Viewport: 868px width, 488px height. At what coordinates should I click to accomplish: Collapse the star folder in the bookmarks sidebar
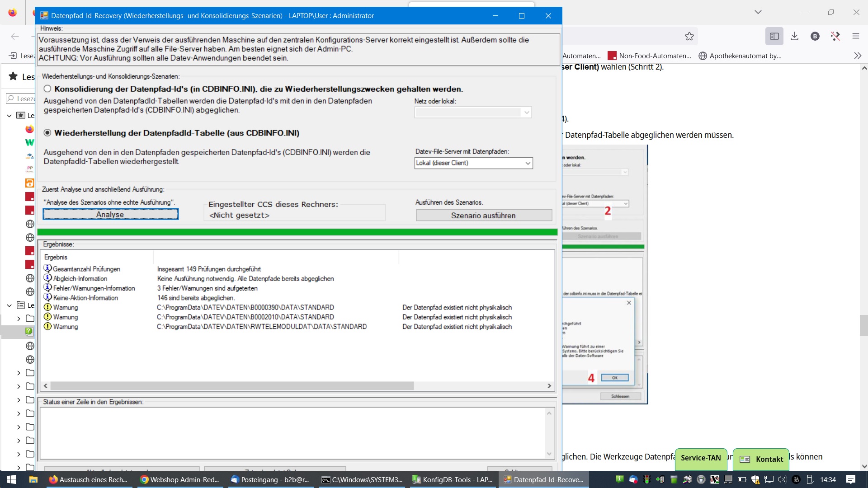pos(9,116)
